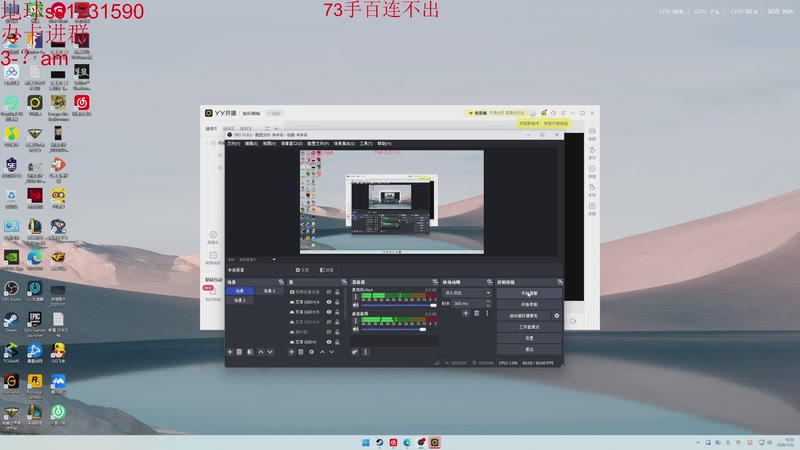Screen dimensions: 800x450
Task: Show hidden tray icons chevron on taskbar
Action: (697, 442)
